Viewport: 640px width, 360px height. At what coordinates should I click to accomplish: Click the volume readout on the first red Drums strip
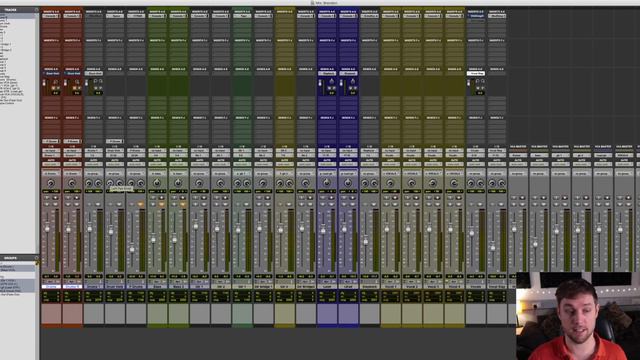(x=47, y=277)
